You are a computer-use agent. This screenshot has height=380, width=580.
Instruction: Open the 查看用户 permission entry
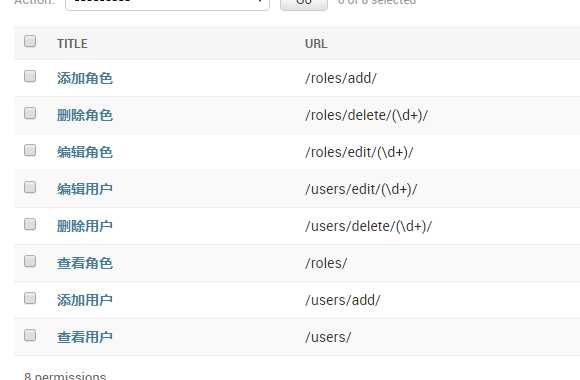[x=85, y=337]
